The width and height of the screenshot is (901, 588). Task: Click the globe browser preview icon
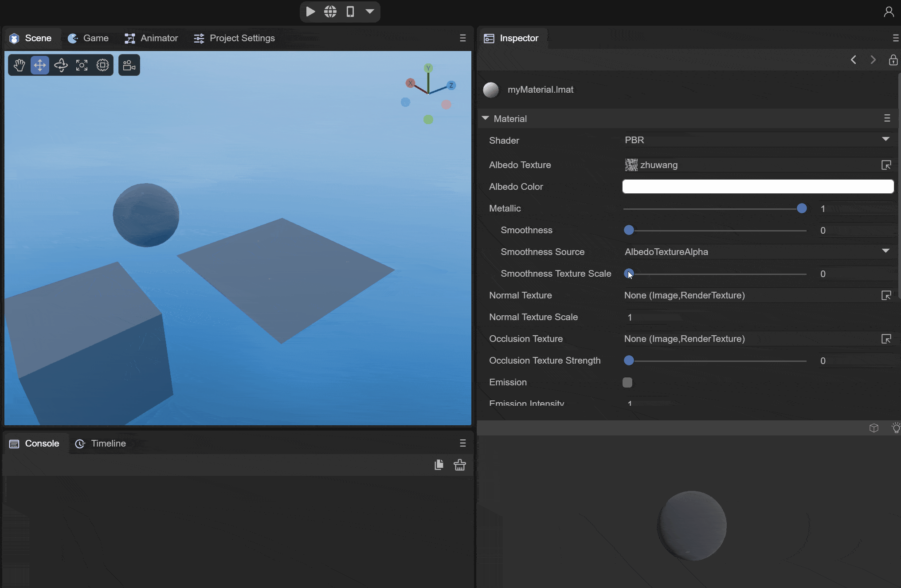(330, 12)
